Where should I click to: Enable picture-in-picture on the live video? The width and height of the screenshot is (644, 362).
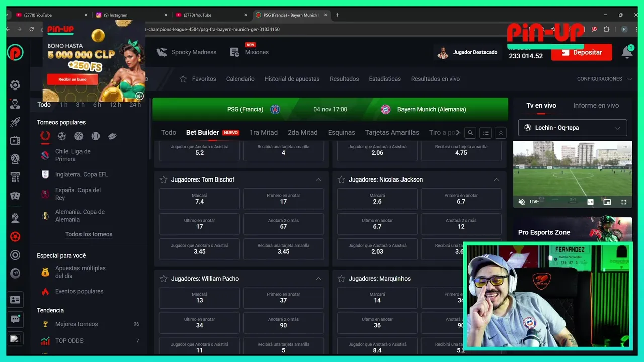click(607, 202)
